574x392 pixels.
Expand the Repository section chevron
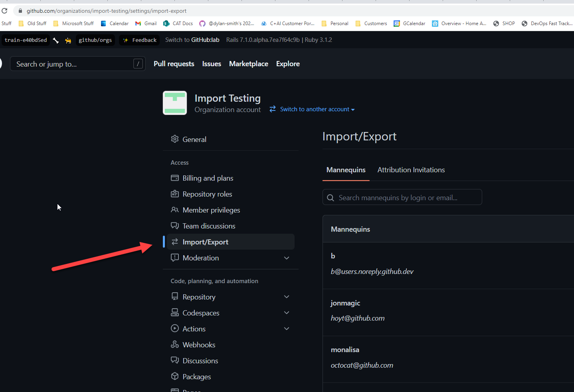[x=287, y=297]
